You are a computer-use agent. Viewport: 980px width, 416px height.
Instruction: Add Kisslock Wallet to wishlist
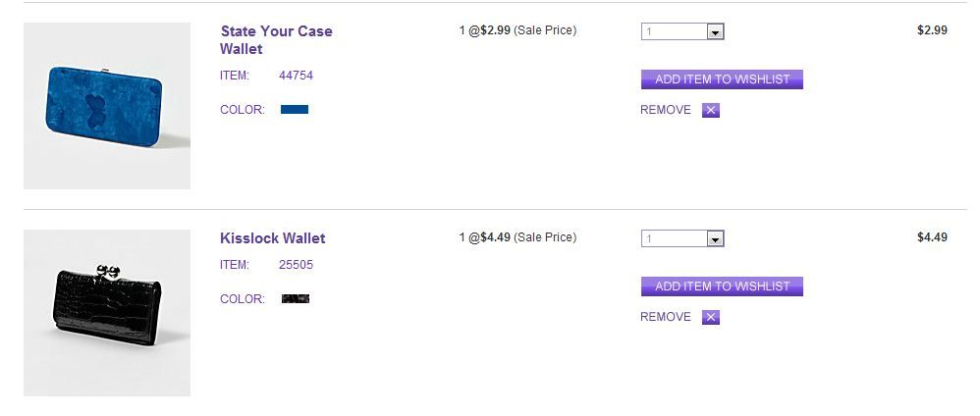coord(722,286)
